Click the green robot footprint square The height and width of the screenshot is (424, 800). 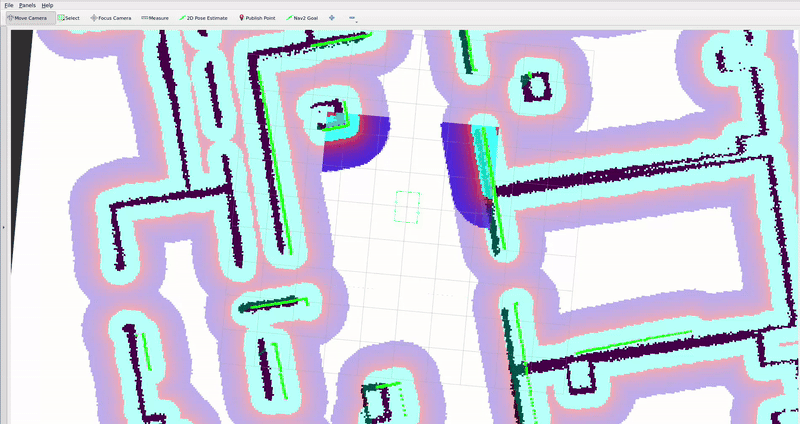pyautogui.click(x=407, y=207)
